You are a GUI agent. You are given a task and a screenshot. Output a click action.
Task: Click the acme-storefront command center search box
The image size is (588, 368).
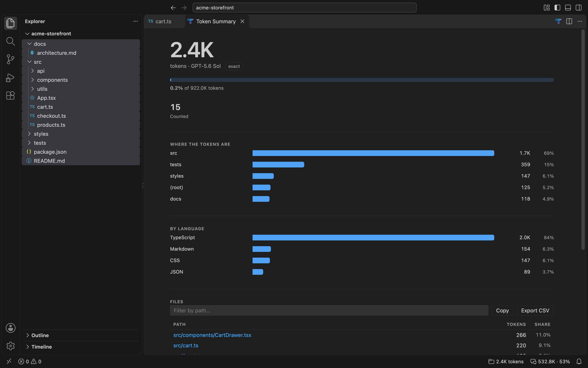304,8
